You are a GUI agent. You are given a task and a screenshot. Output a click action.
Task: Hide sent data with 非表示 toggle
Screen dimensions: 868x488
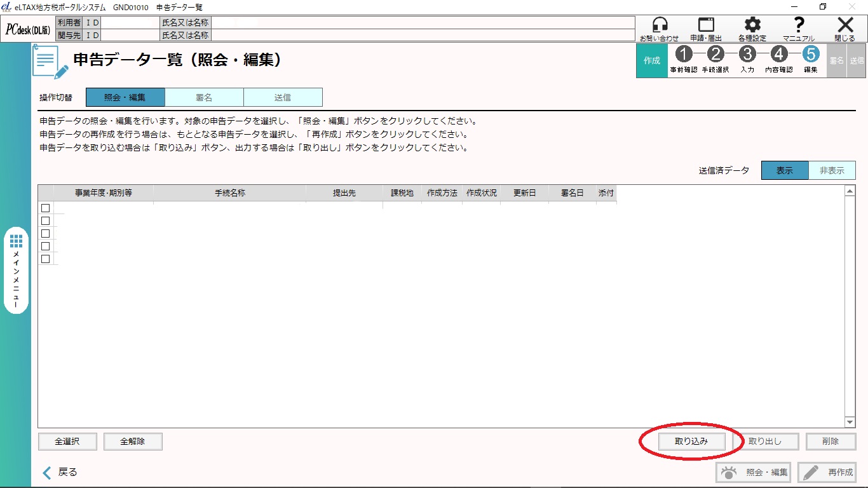pyautogui.click(x=832, y=170)
